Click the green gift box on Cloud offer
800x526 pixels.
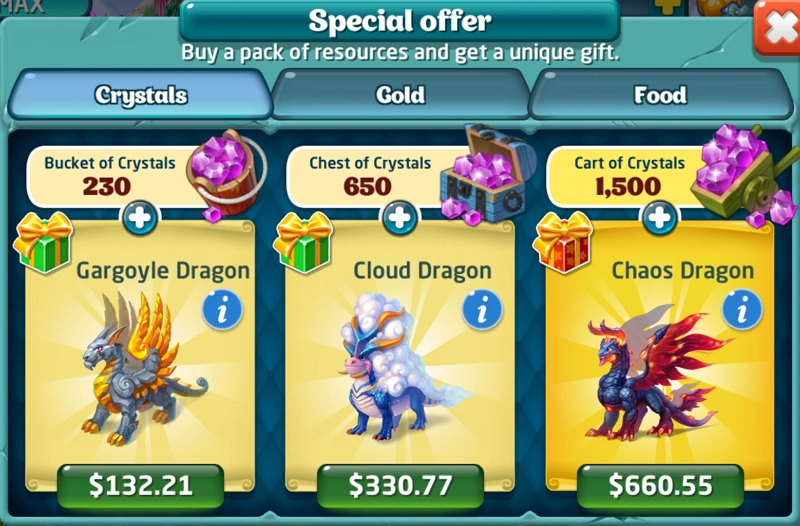point(303,242)
